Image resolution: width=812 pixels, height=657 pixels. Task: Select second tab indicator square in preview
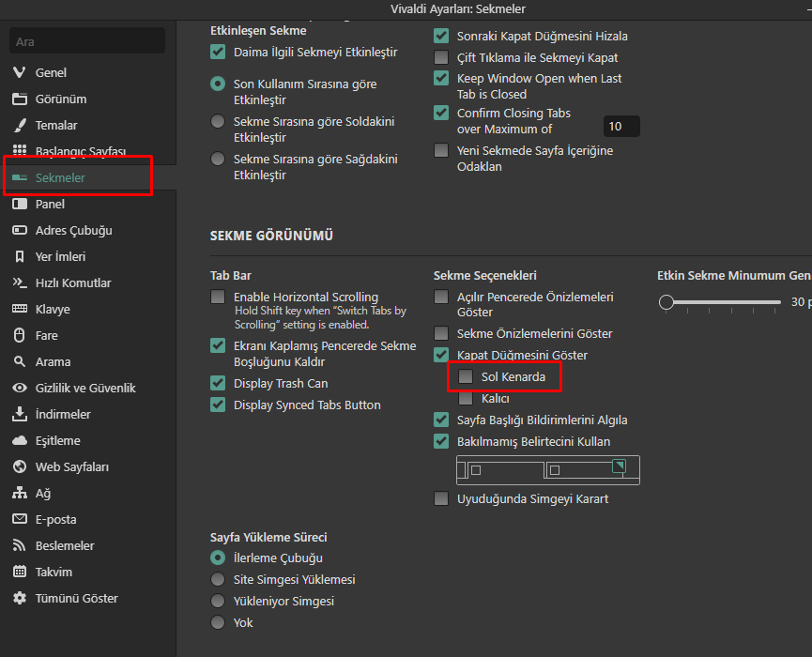(x=555, y=470)
